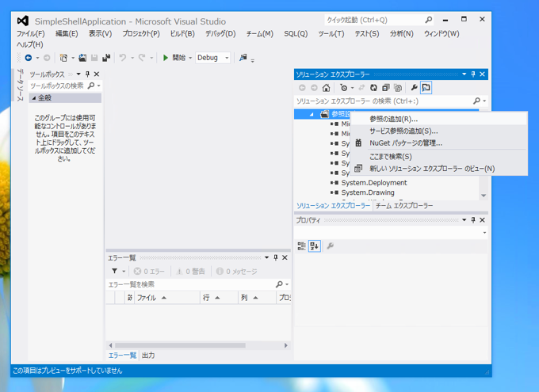Click the Categorized icon in Properties panel
Image resolution: width=539 pixels, height=392 pixels.
[301, 246]
